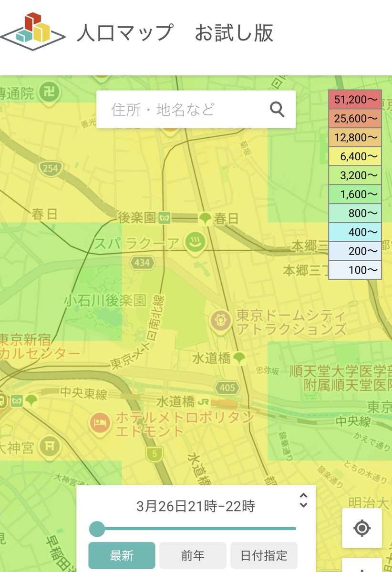Tap the current location crosshair button

(x=362, y=528)
